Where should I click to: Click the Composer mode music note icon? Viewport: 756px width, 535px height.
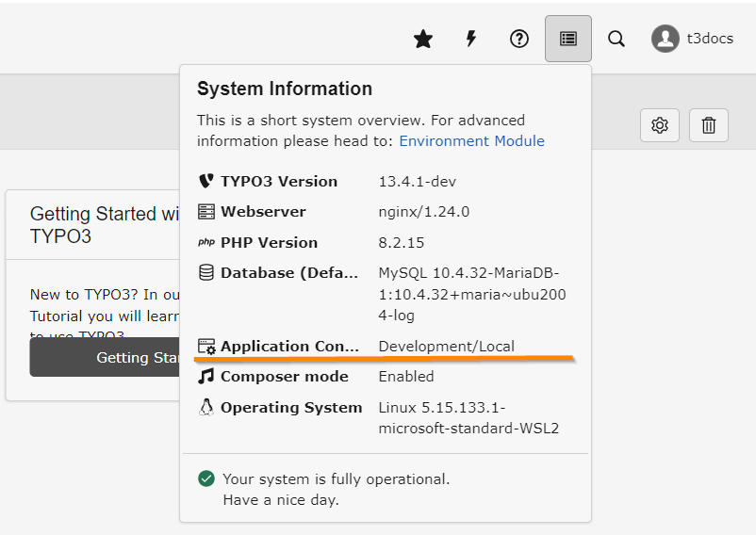205,376
